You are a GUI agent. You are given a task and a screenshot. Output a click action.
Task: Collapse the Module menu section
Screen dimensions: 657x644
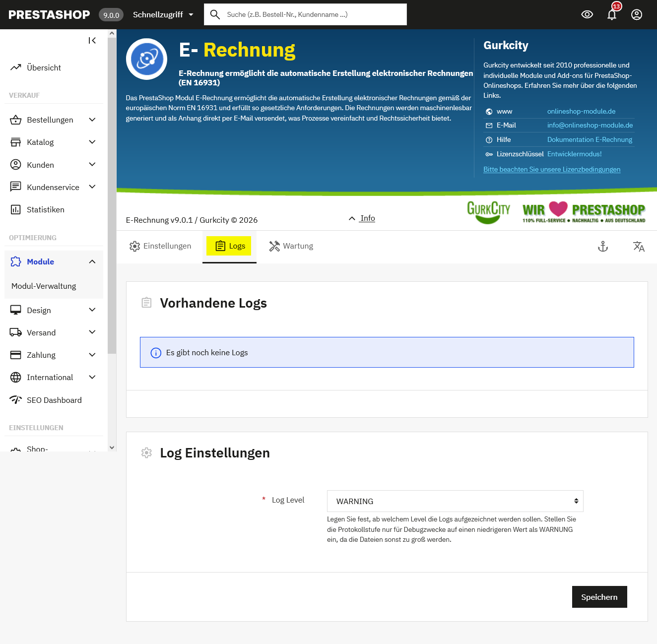(92, 261)
